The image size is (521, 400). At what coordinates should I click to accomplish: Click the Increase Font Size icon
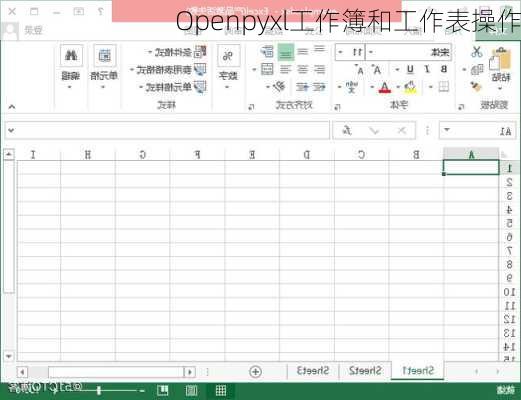point(377,70)
